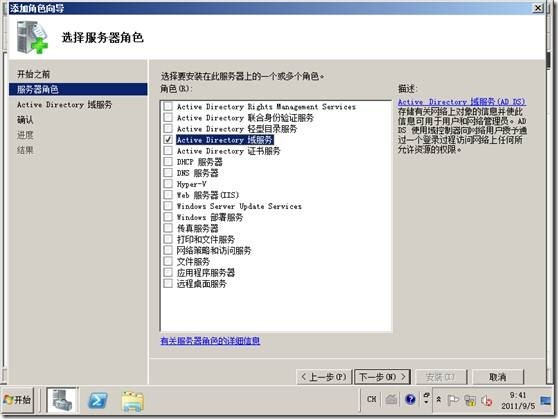Enable the DNS 服务器 checkbox
The image size is (558, 419).
click(x=168, y=173)
